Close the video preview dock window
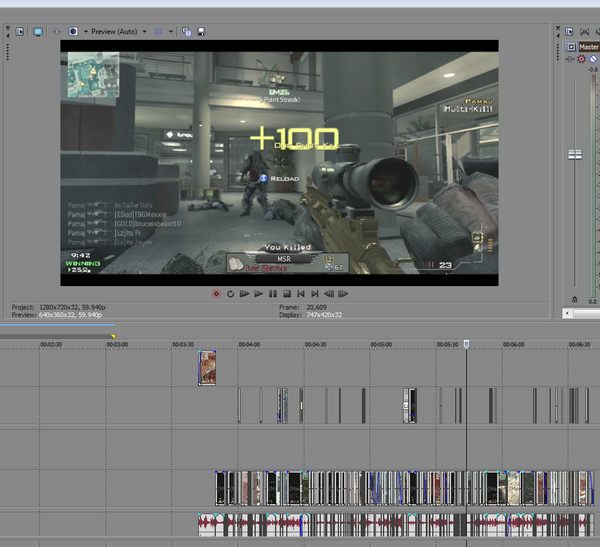This screenshot has width=600, height=547. pos(8,28)
